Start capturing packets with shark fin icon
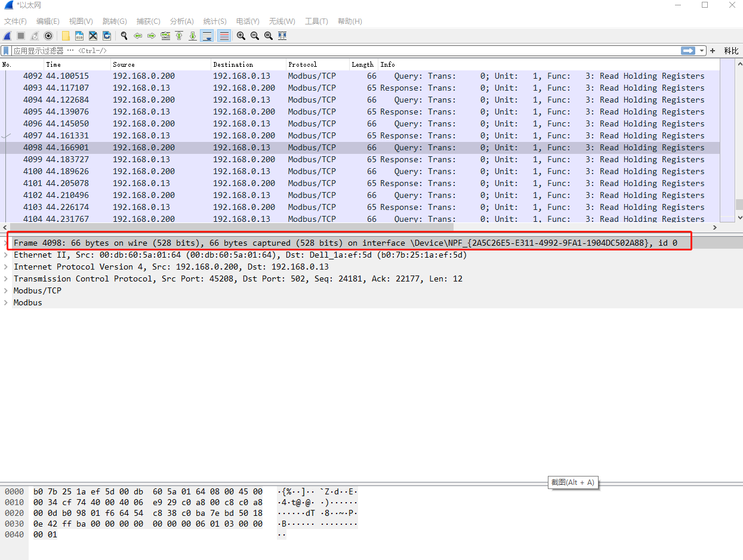 coord(7,36)
